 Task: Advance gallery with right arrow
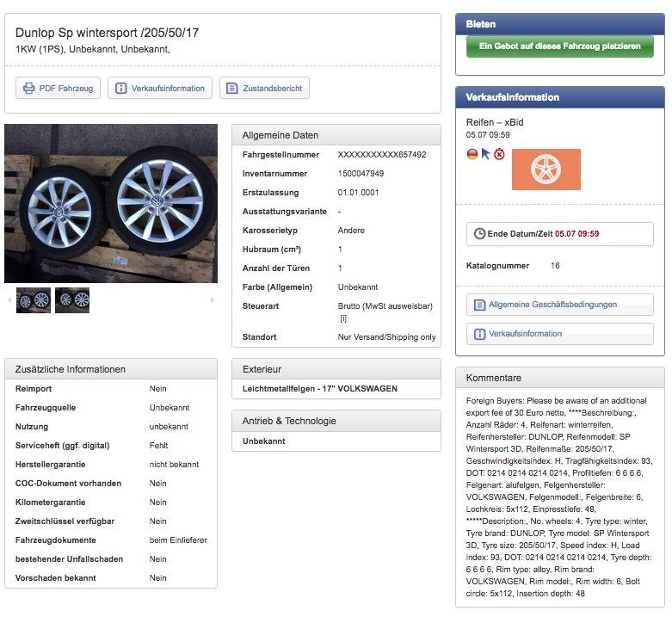coord(213,299)
